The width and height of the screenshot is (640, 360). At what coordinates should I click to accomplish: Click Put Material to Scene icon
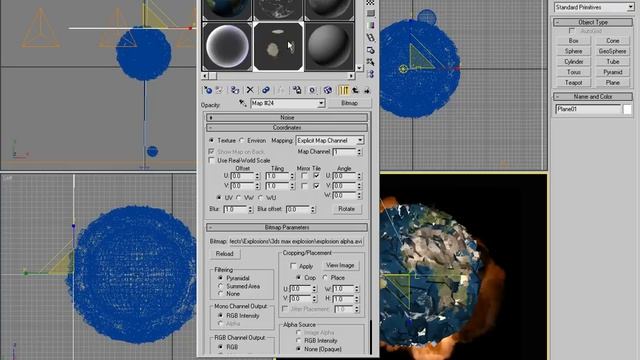220,90
